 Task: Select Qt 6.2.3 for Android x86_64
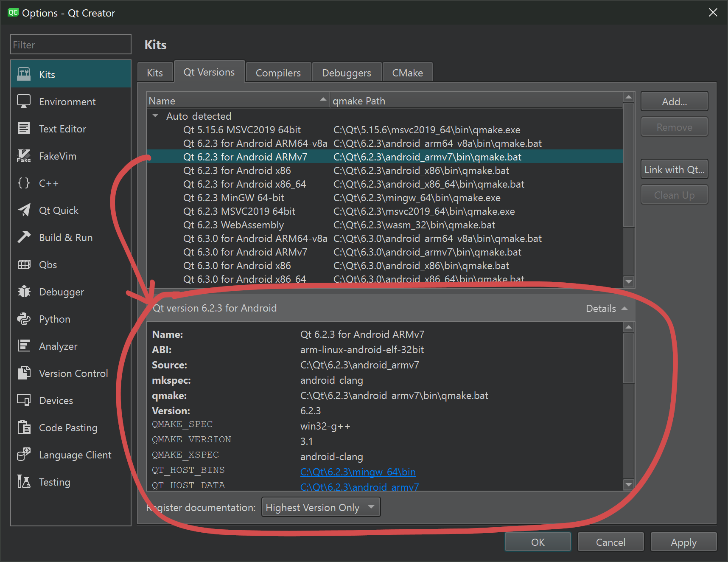tap(385, 184)
